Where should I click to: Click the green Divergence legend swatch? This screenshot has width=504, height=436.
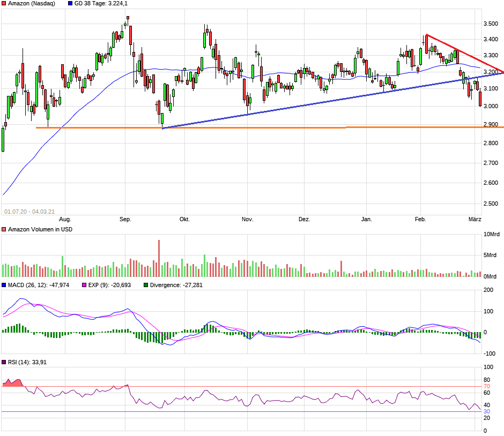click(x=146, y=285)
